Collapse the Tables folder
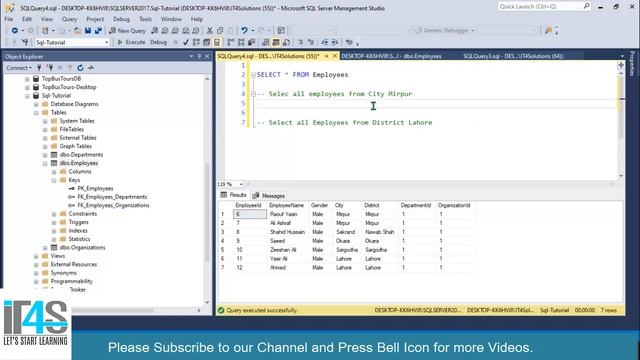Viewport: 640px width, 360px height. (x=36, y=113)
